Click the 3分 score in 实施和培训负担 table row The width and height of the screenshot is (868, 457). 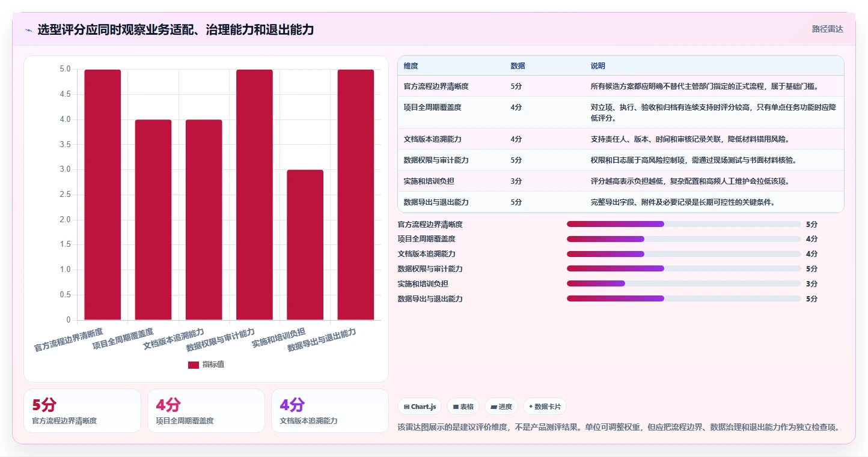(516, 181)
